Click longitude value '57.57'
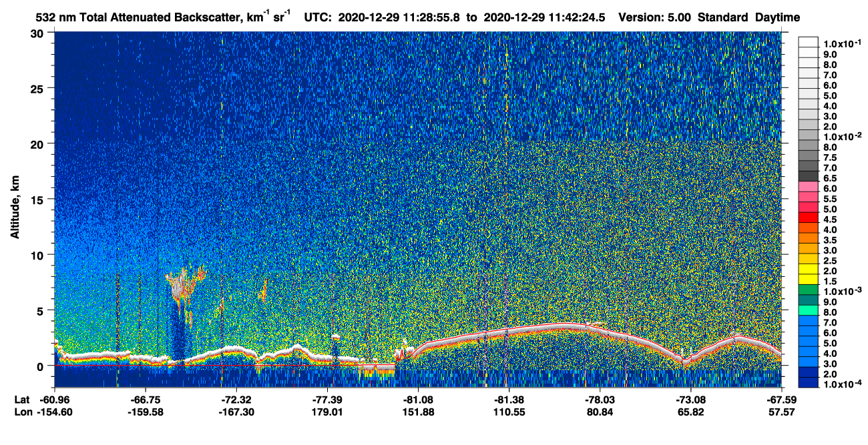This screenshot has height=445, width=868. pos(781,412)
